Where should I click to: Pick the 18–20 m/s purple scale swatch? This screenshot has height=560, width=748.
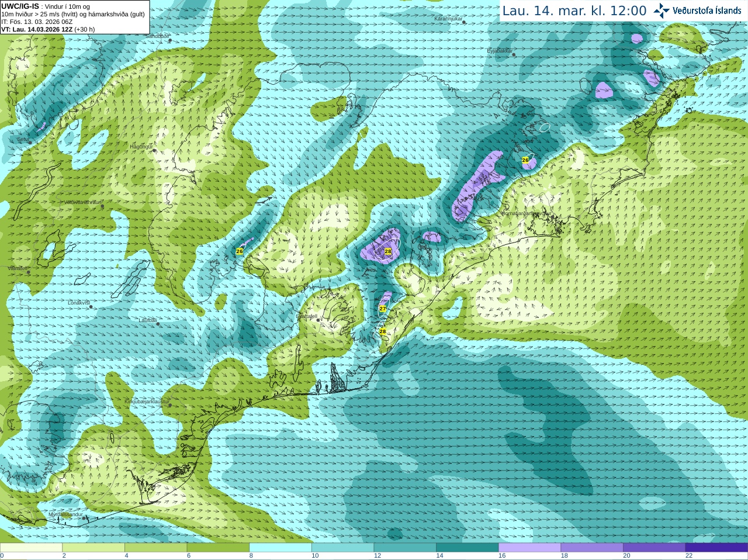tap(592, 547)
